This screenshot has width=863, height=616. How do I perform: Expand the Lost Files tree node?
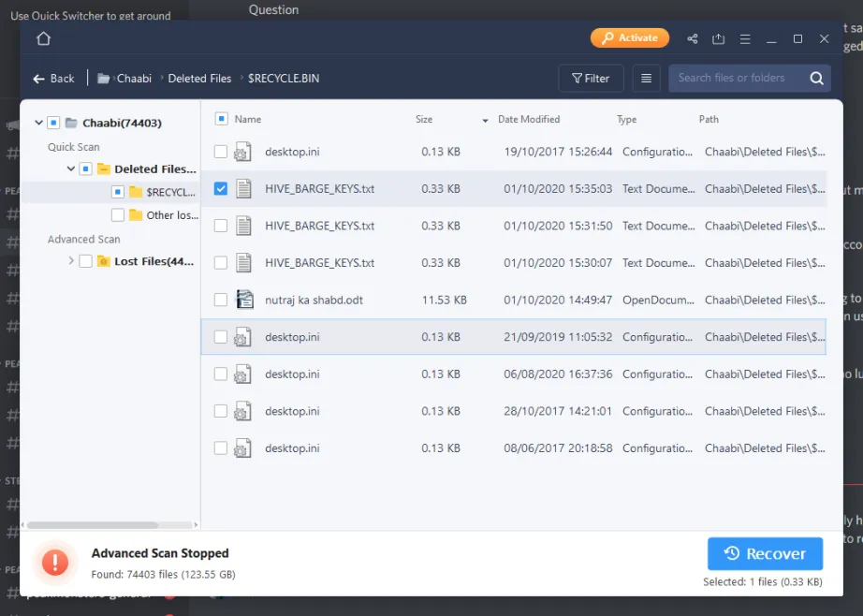point(71,260)
